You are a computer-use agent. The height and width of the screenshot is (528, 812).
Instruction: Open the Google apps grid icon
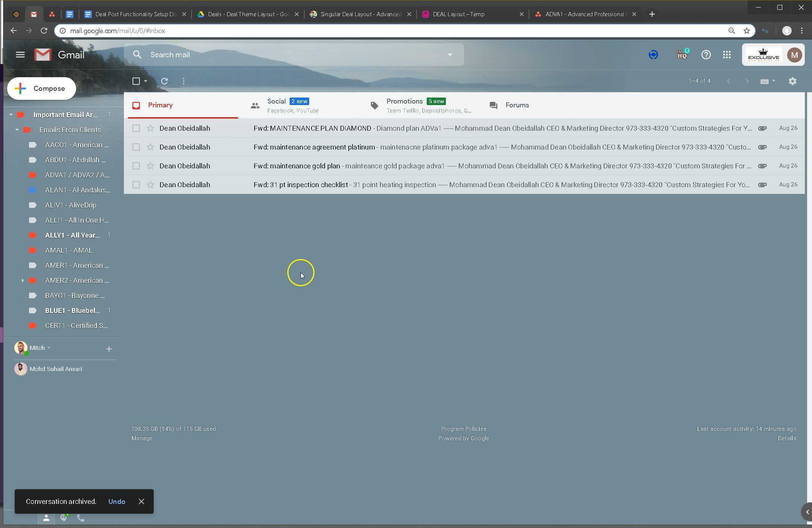[x=727, y=55]
